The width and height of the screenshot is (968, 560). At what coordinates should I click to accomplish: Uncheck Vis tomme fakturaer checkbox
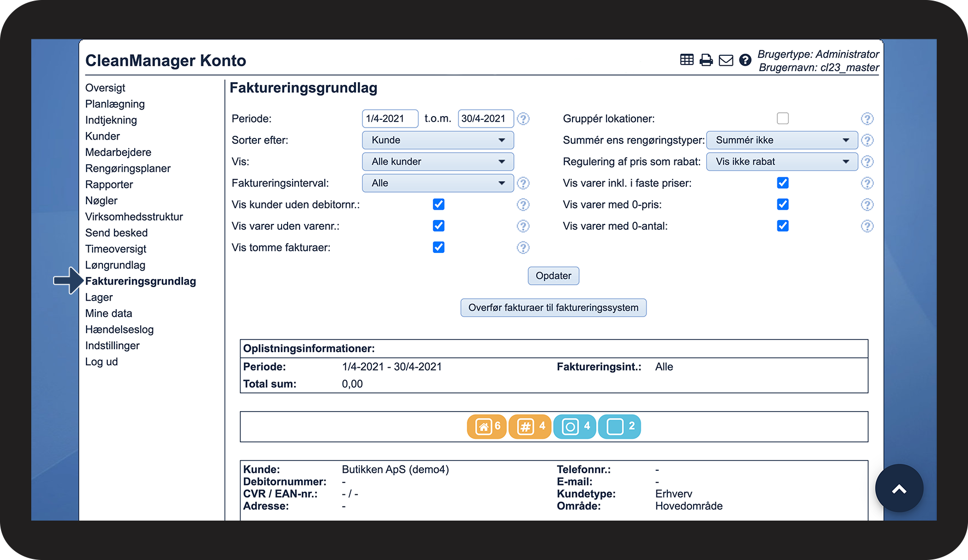click(439, 247)
